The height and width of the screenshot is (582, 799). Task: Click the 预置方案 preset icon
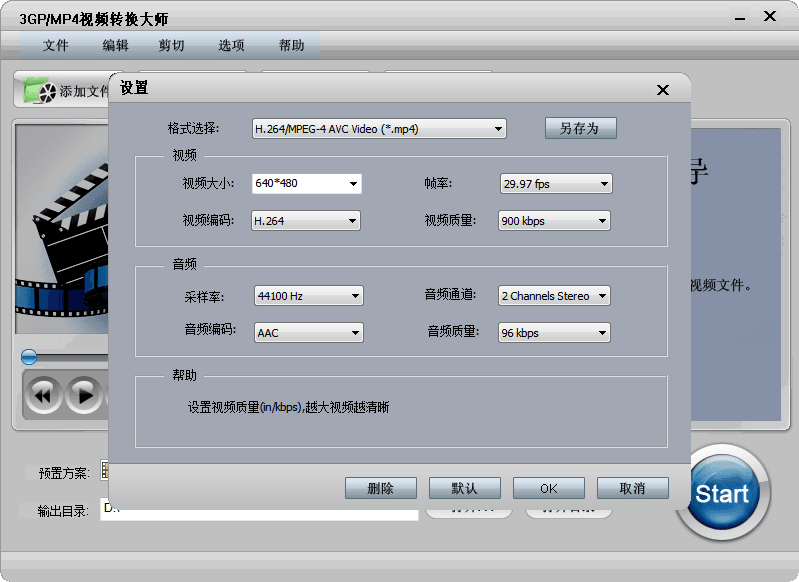pos(105,470)
